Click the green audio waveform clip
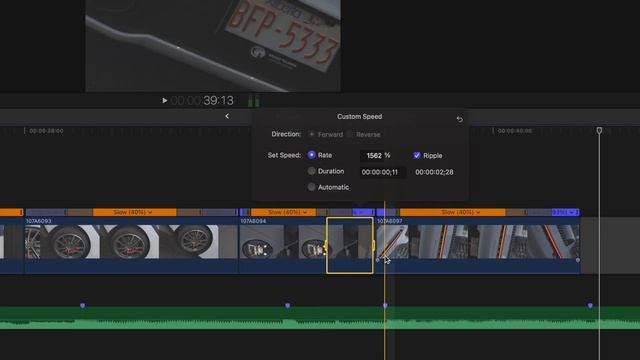This screenshot has height=360, width=640. click(320, 318)
